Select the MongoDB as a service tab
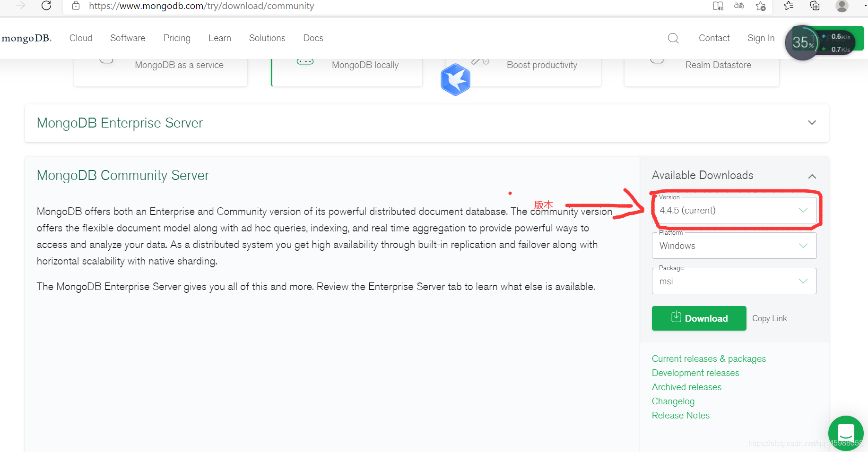 (161, 73)
